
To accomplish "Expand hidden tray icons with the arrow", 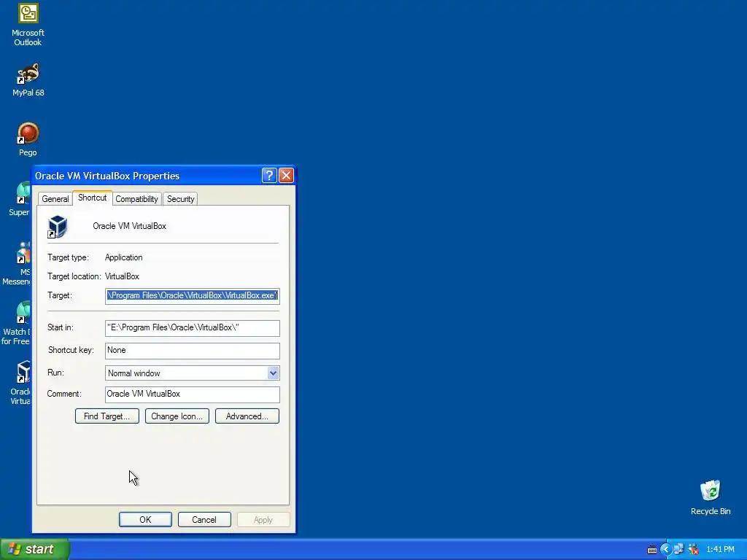I will pyautogui.click(x=665, y=550).
